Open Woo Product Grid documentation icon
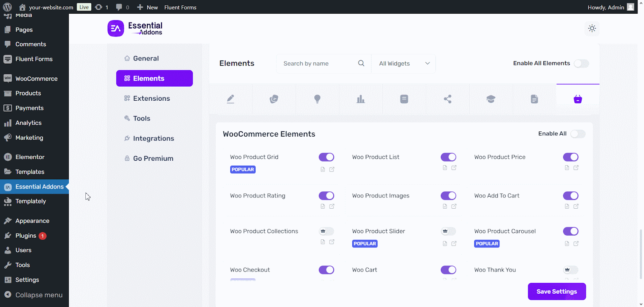644x307 pixels. [322, 170]
